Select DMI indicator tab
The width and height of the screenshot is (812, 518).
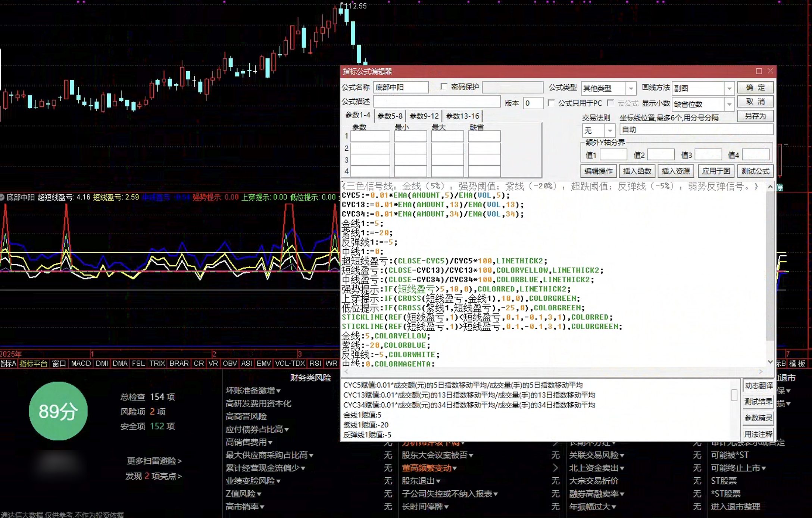101,363
